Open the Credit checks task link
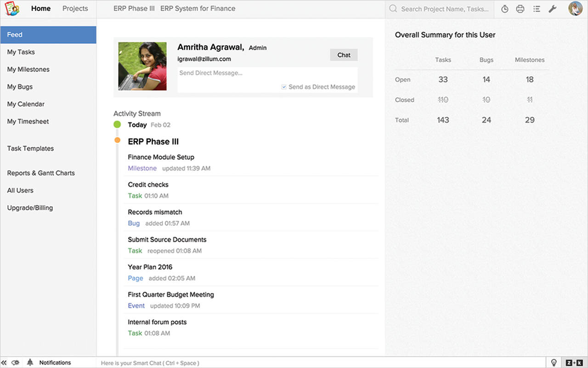This screenshot has width=588, height=368. (x=148, y=184)
